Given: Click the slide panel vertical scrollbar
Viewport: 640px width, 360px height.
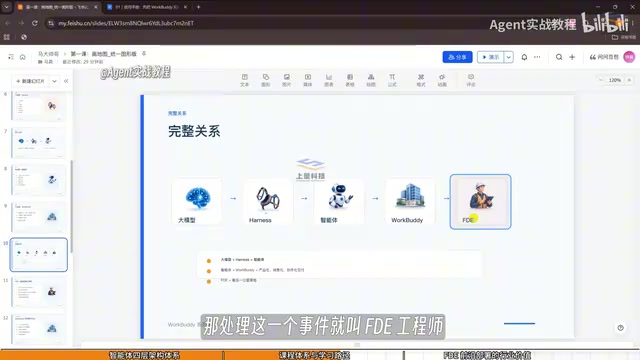Looking at the screenshot, I should [x=72, y=206].
